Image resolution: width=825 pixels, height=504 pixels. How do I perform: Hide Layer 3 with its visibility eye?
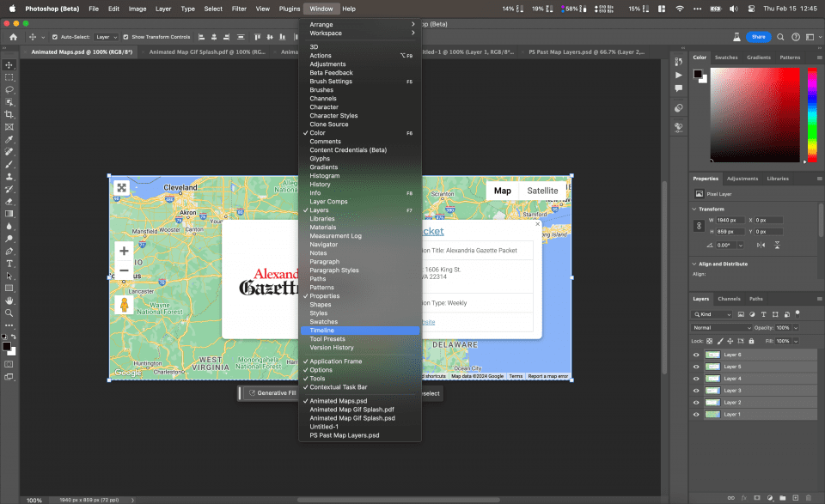pos(697,391)
